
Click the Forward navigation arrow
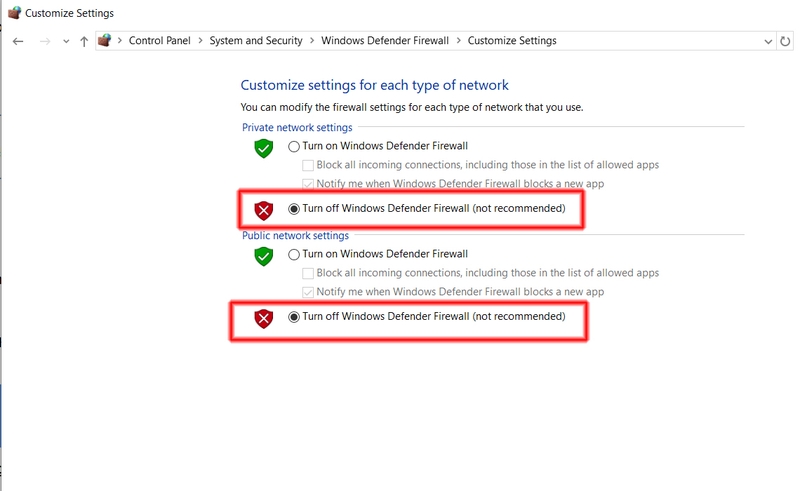45,41
